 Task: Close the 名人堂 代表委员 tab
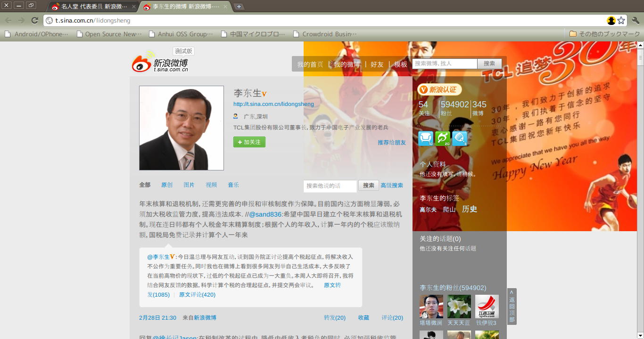click(x=134, y=7)
